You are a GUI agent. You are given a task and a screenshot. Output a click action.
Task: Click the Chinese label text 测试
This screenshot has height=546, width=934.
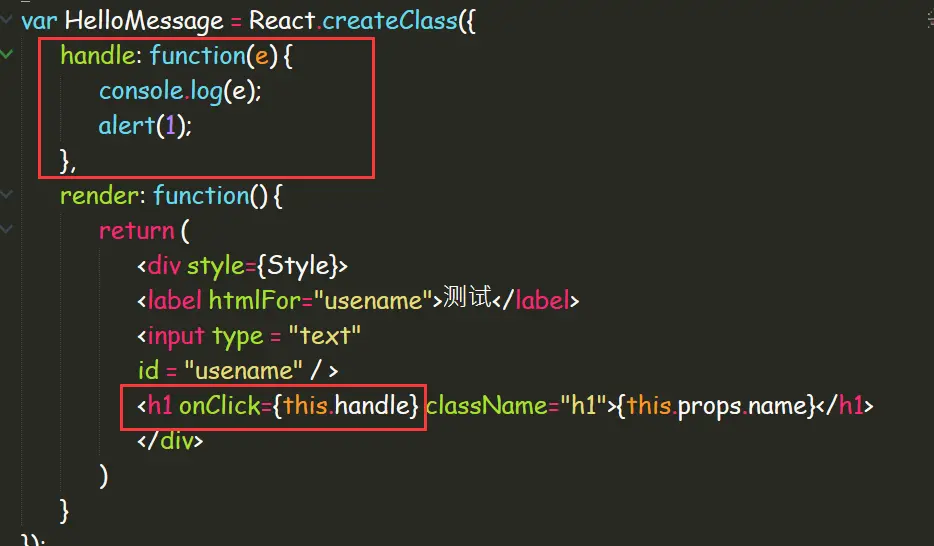point(468,297)
